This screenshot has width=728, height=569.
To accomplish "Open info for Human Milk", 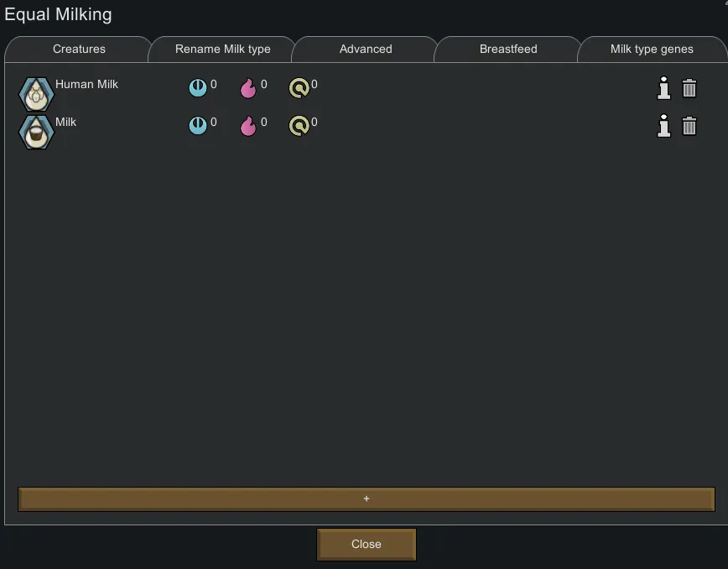I will pyautogui.click(x=664, y=88).
